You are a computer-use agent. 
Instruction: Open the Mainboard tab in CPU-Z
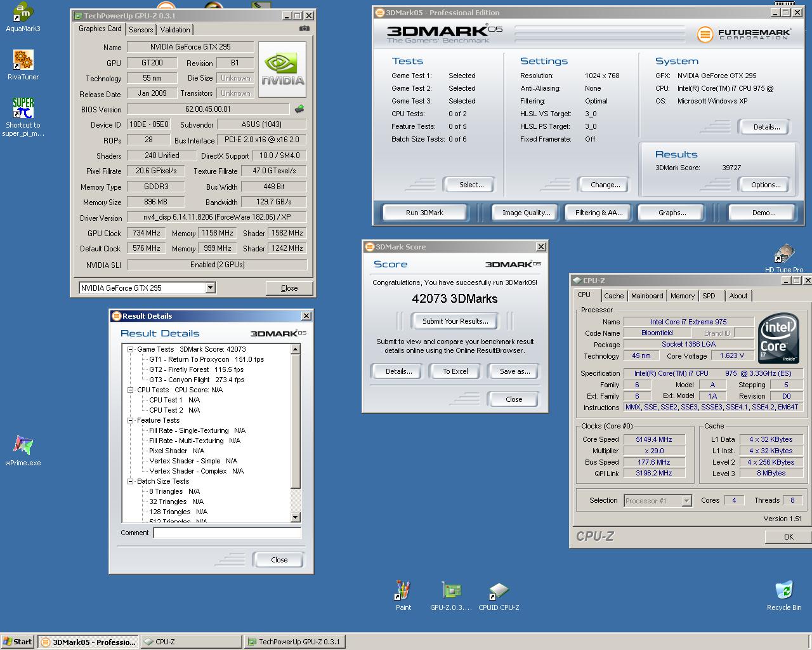[x=647, y=296]
